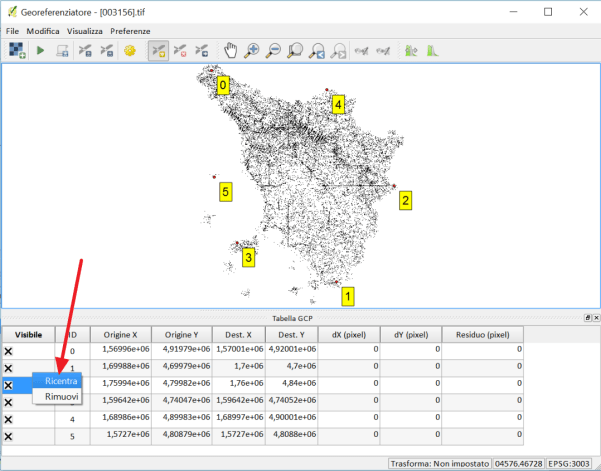Click the Zoom Out magnifier icon

point(273,49)
